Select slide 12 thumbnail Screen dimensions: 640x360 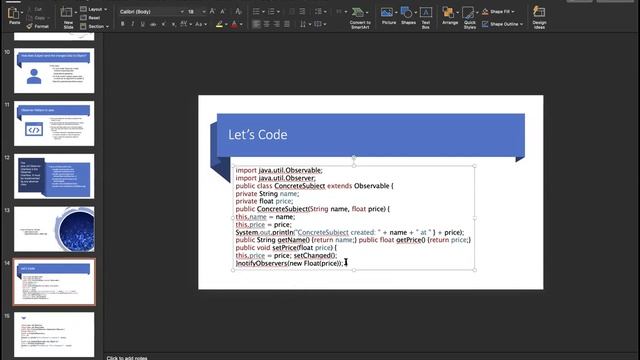point(54,176)
